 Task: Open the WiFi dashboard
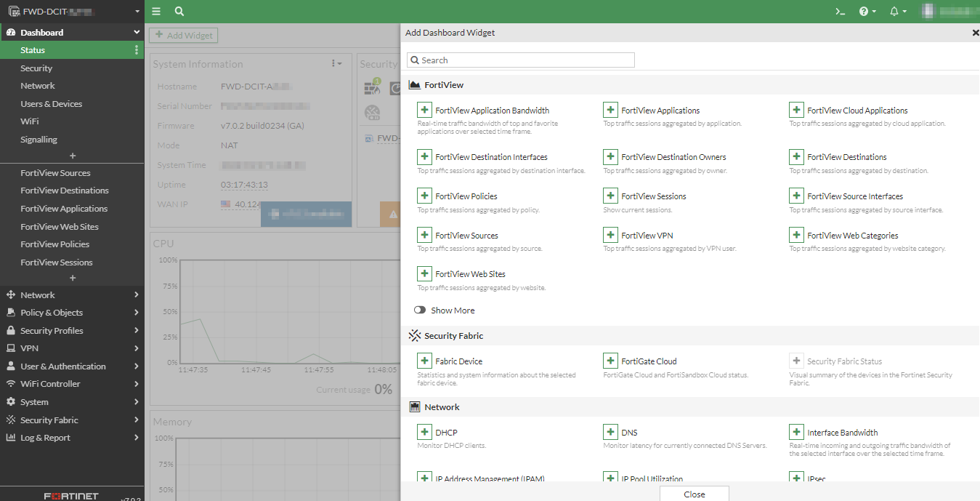(x=30, y=121)
